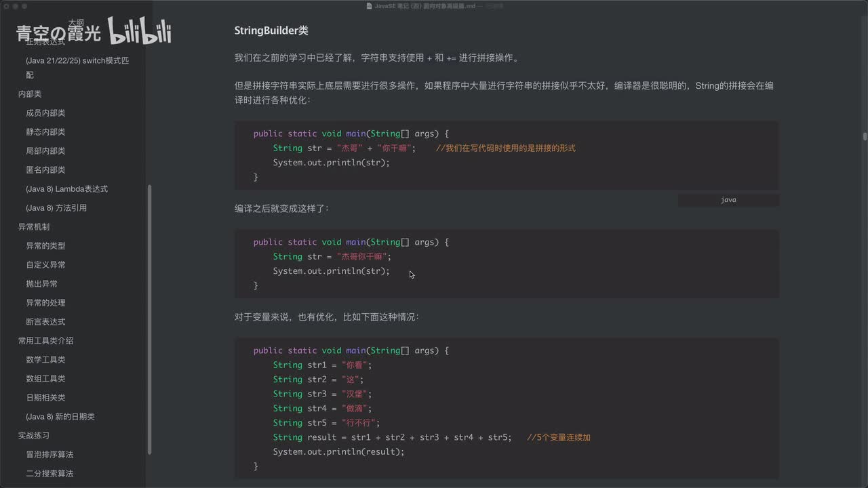Jump to 异常的处理 heading
This screenshot has height=488, width=868.
45,303
